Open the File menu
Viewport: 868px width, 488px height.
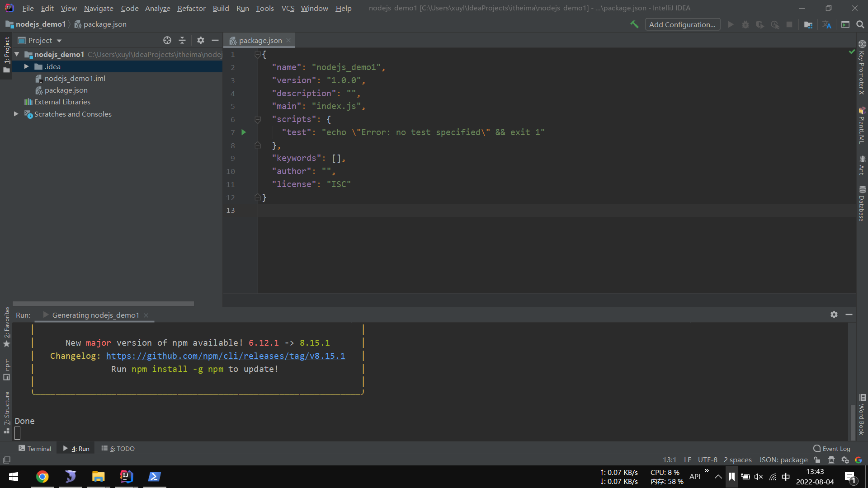[28, 8]
